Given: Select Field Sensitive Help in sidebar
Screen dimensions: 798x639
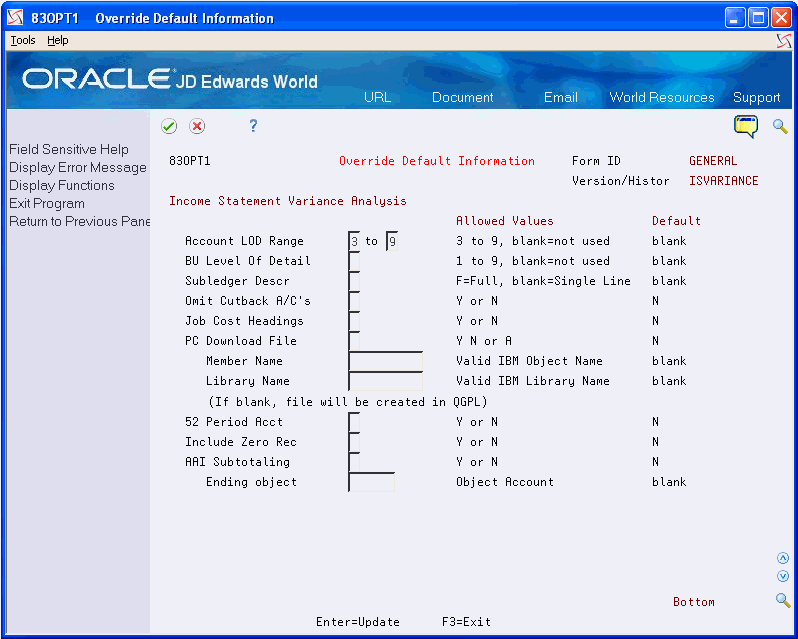Looking at the screenshot, I should 69,150.
